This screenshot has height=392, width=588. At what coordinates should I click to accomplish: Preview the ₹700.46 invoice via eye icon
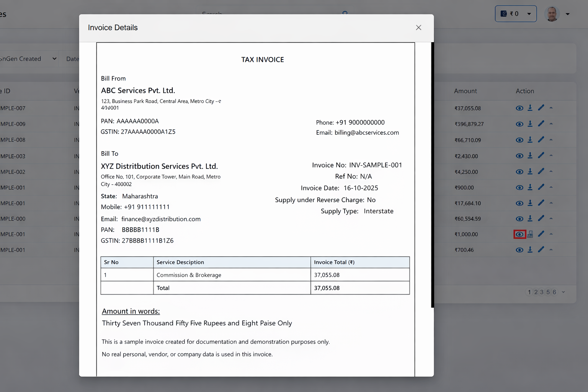pyautogui.click(x=519, y=250)
